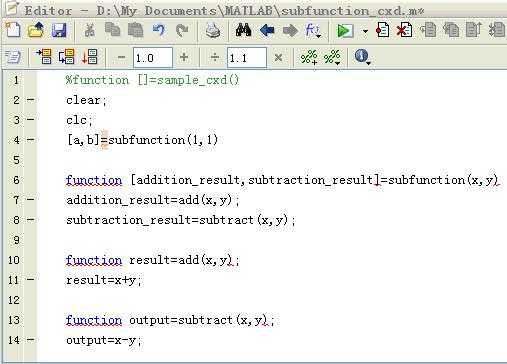
Task: Go back with the blue left arrow
Action: 267,30
